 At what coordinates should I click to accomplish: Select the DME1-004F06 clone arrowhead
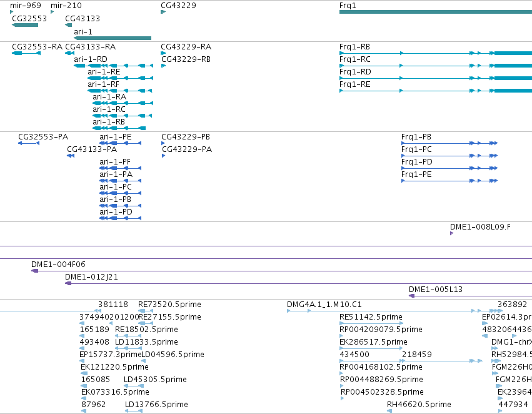(34, 271)
